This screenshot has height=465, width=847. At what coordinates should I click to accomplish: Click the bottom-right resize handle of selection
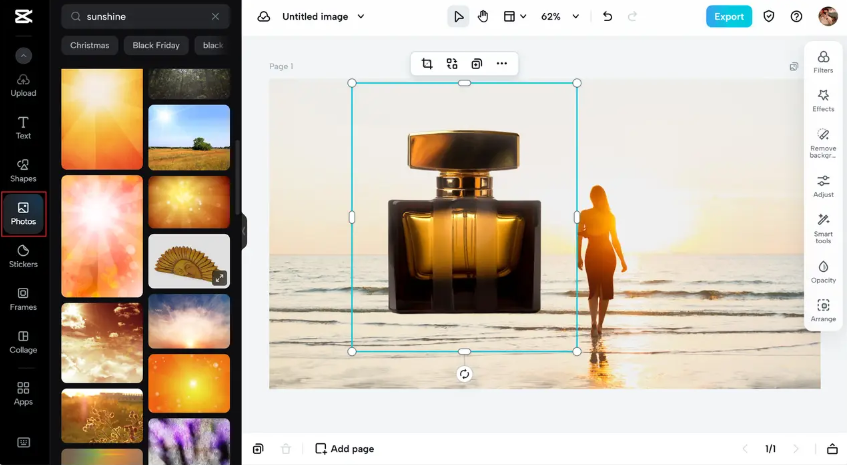pos(577,352)
